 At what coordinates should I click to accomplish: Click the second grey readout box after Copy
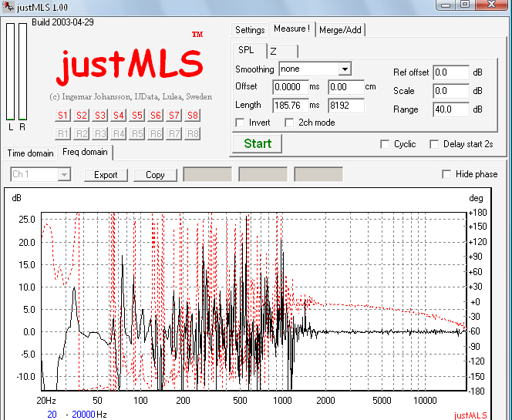click(263, 174)
